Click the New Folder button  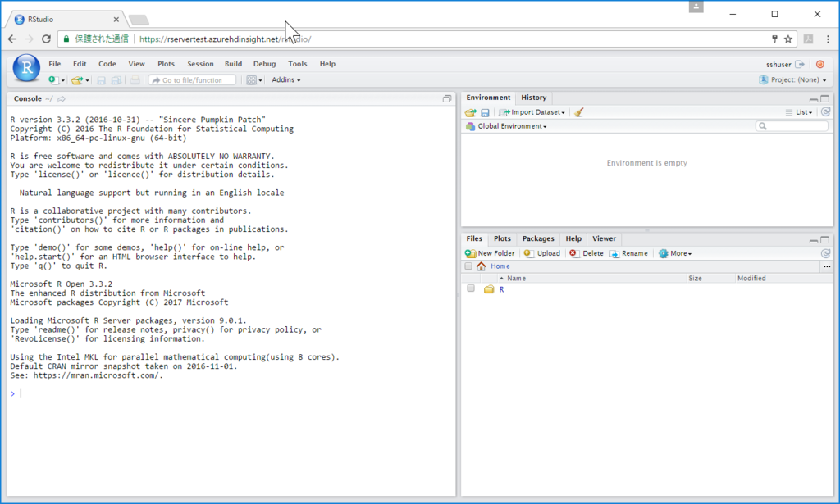[490, 253]
